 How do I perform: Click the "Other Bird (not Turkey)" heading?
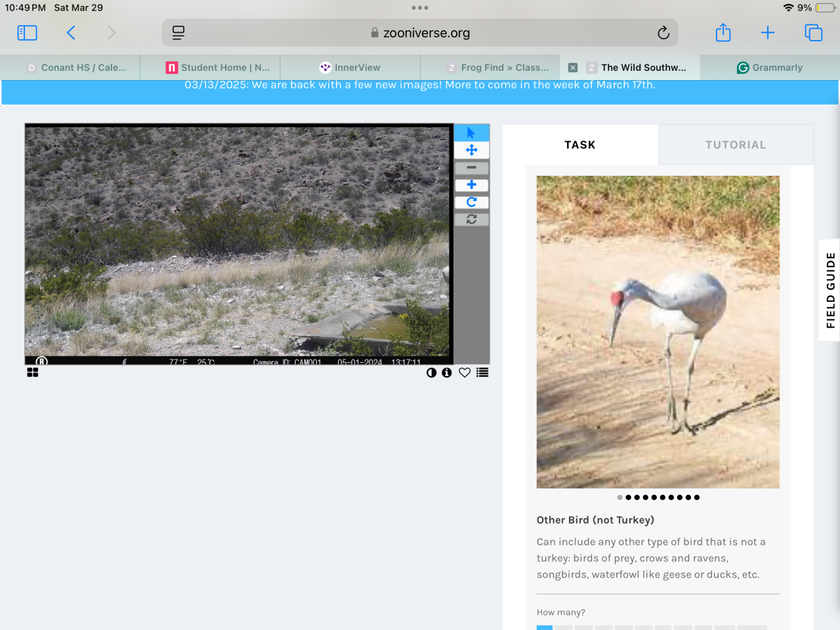coord(595,520)
